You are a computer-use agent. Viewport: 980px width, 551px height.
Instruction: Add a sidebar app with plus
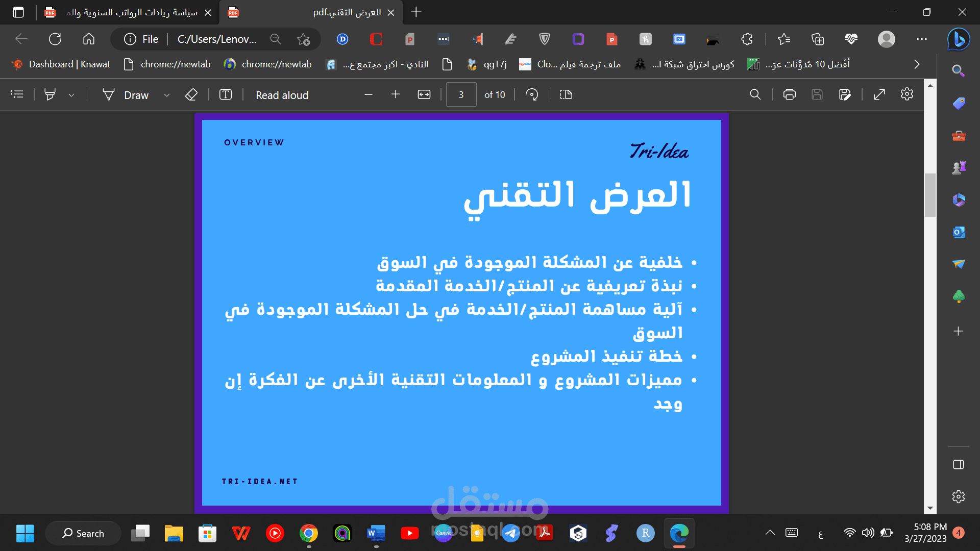click(x=959, y=331)
